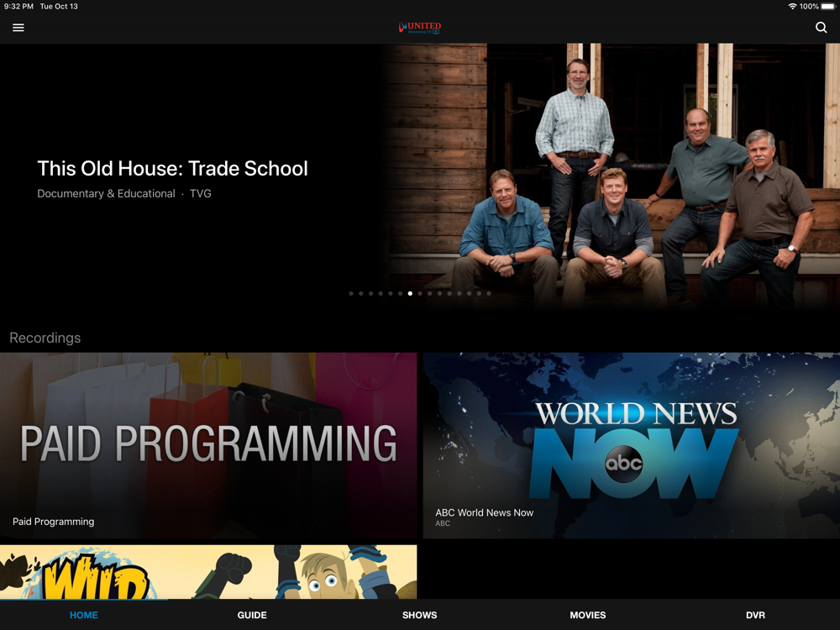Image resolution: width=840 pixels, height=630 pixels.
Task: Tap the TVG rating label
Action: 201,193
